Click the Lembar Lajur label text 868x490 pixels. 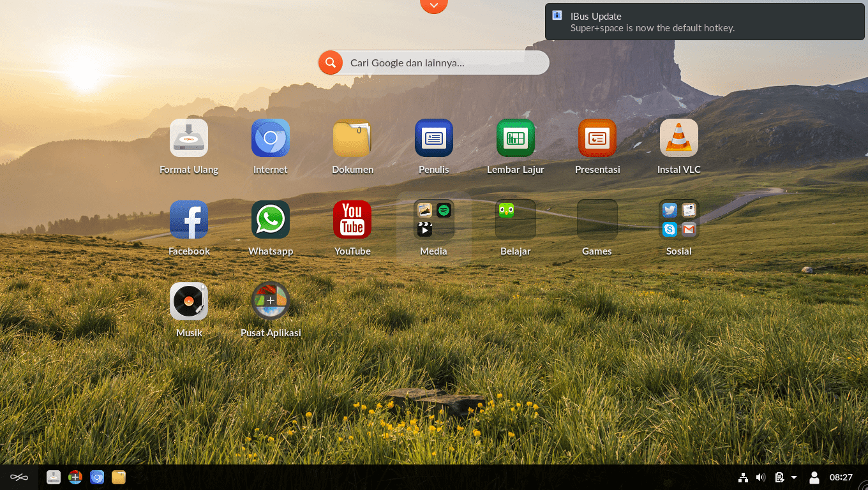pos(516,170)
